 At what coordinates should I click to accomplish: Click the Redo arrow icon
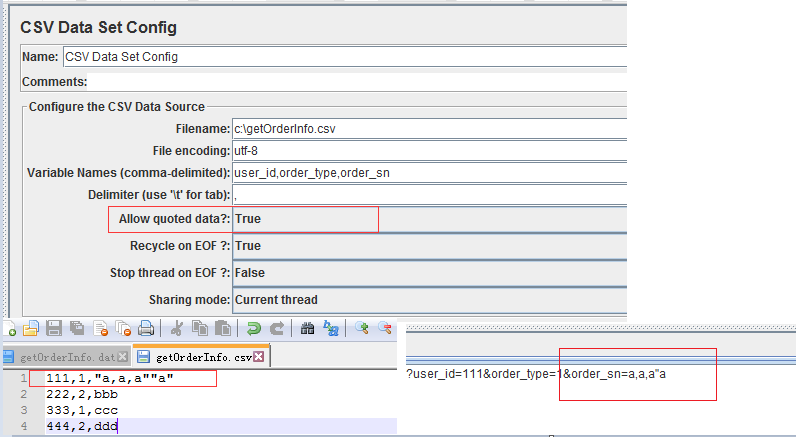pos(277,329)
